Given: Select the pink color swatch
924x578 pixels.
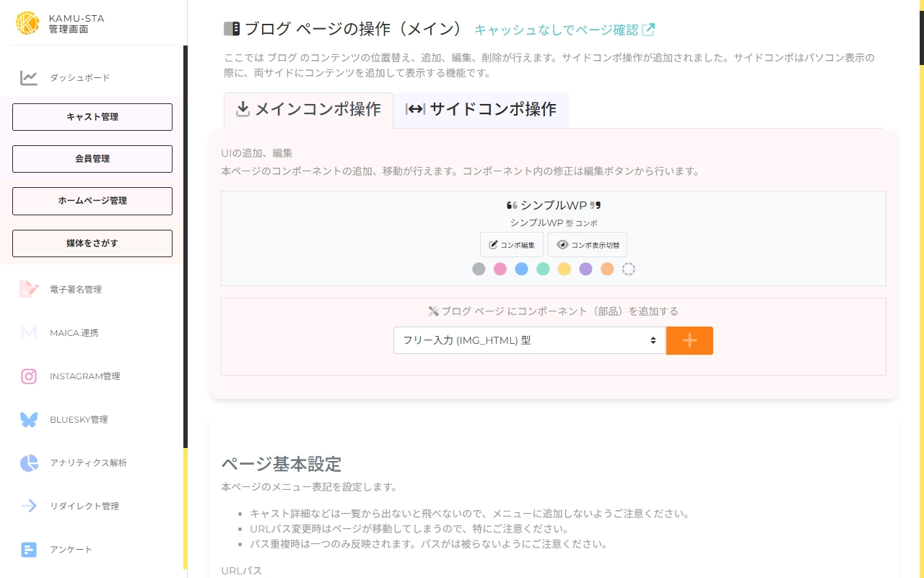Looking at the screenshot, I should 500,269.
